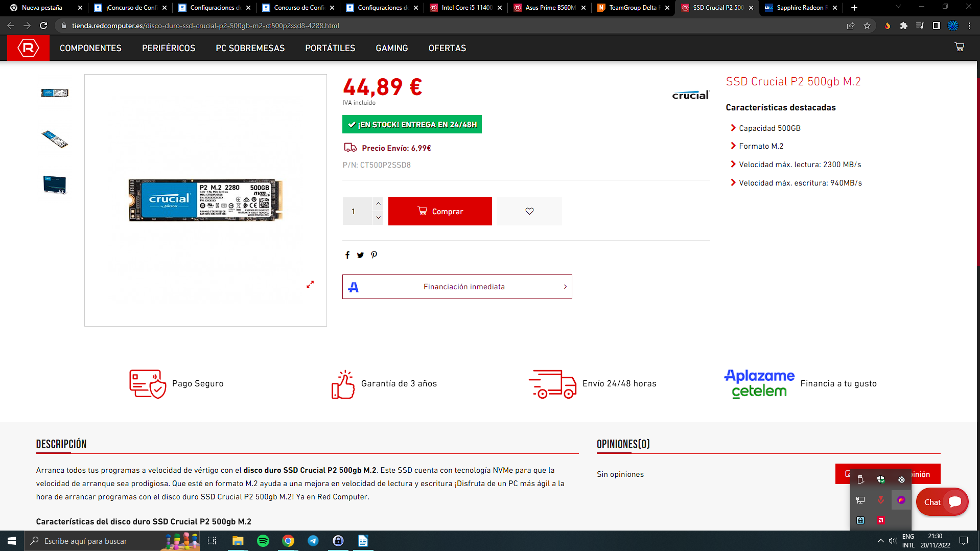This screenshot has width=980, height=551.
Task: Share product on Facebook
Action: [347, 255]
